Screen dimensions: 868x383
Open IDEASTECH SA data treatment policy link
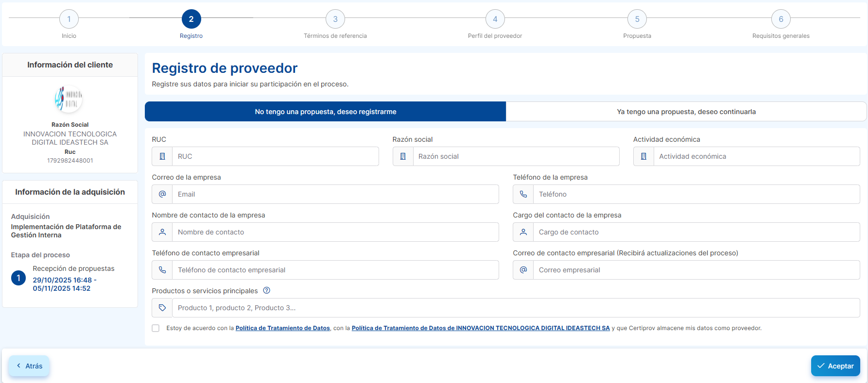(480, 328)
